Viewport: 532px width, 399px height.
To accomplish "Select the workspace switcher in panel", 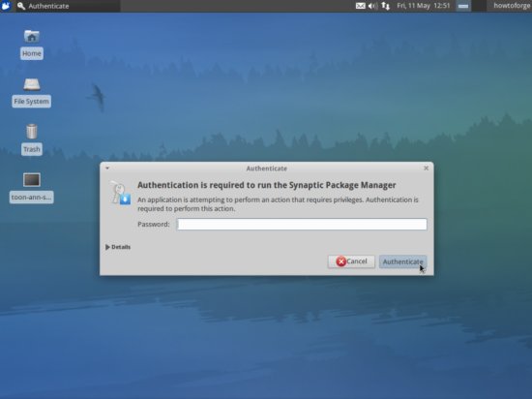I will coord(463,6).
